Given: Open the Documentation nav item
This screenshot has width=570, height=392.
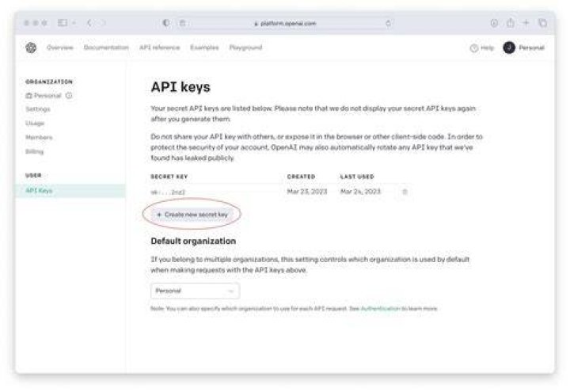Looking at the screenshot, I should [106, 48].
